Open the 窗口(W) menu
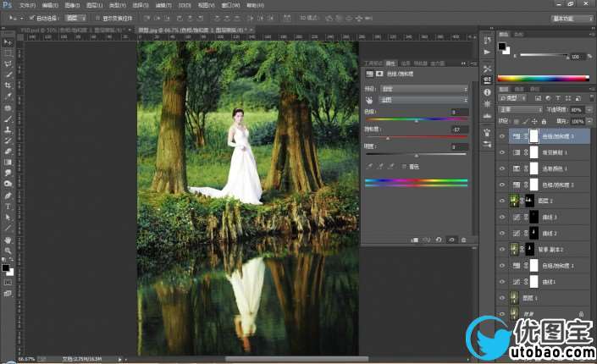This screenshot has height=364, width=597. coord(230,5)
